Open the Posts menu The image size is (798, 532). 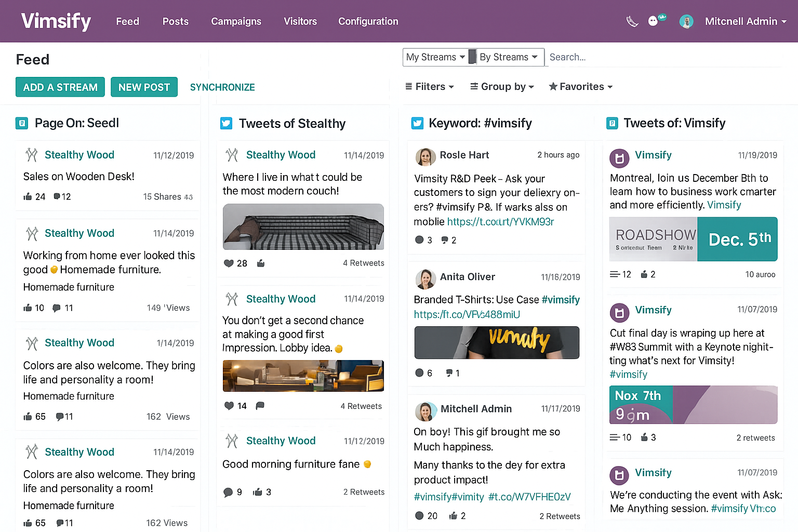pyautogui.click(x=176, y=21)
